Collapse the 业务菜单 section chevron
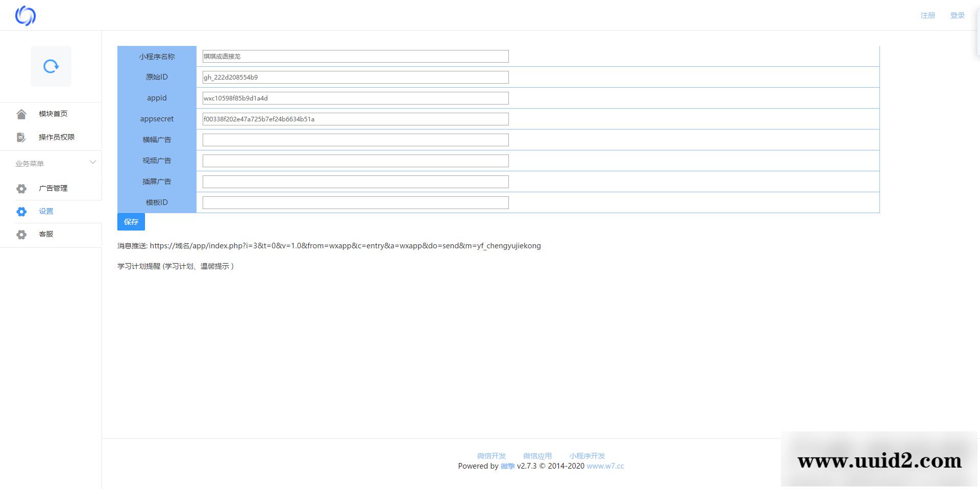The image size is (980, 489). click(x=93, y=163)
